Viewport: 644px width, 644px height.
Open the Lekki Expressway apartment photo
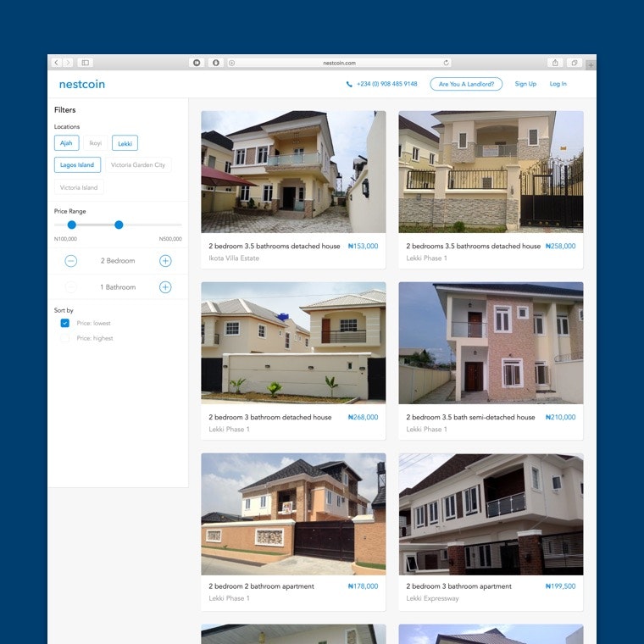click(491, 514)
